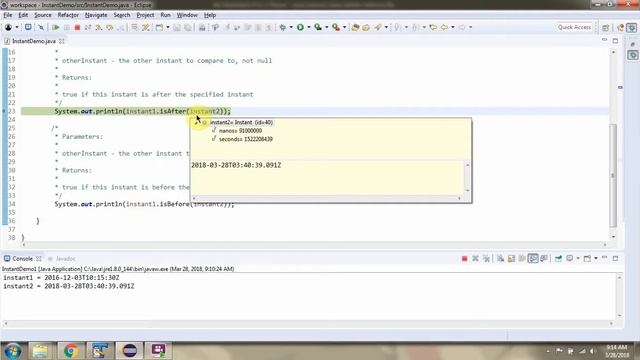The width and height of the screenshot is (640, 360).
Task: Open the Back history dropdown arrow
Action: click(x=453, y=27)
